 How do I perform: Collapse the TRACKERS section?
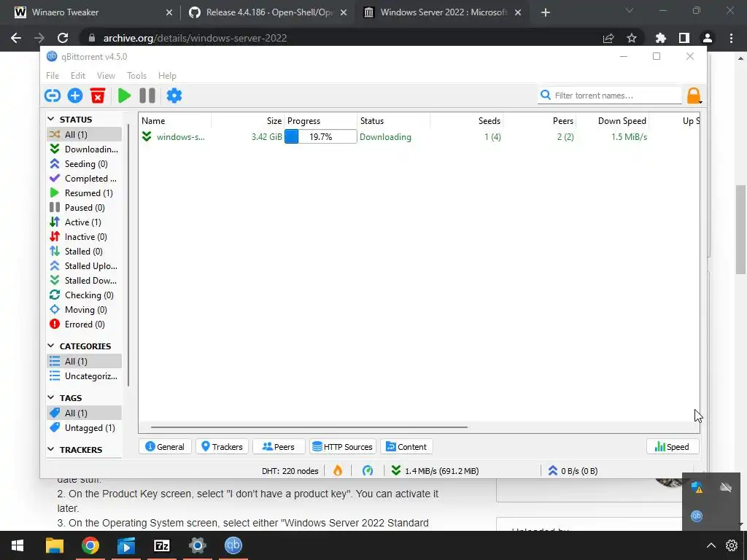(51, 449)
